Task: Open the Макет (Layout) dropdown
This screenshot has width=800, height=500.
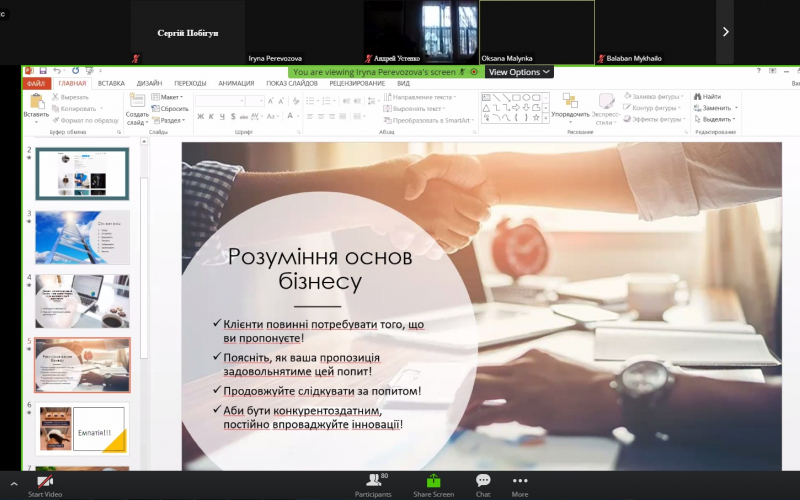Action: [167, 97]
